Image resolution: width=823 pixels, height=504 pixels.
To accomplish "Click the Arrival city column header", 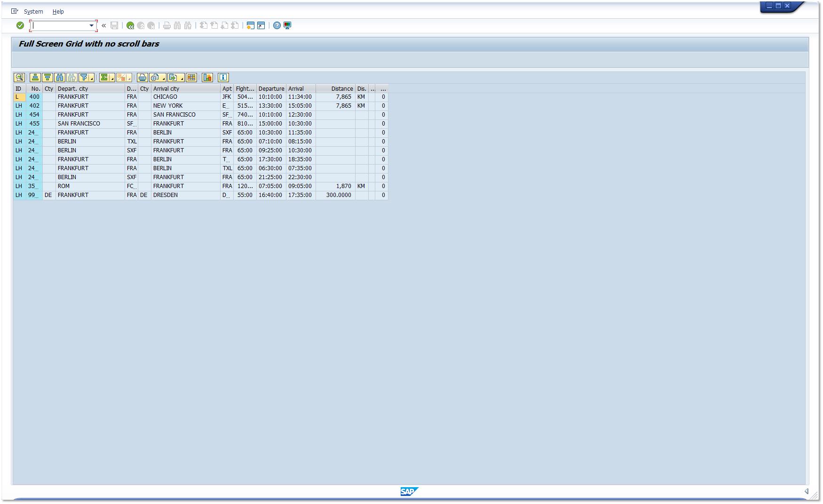I will coord(186,88).
